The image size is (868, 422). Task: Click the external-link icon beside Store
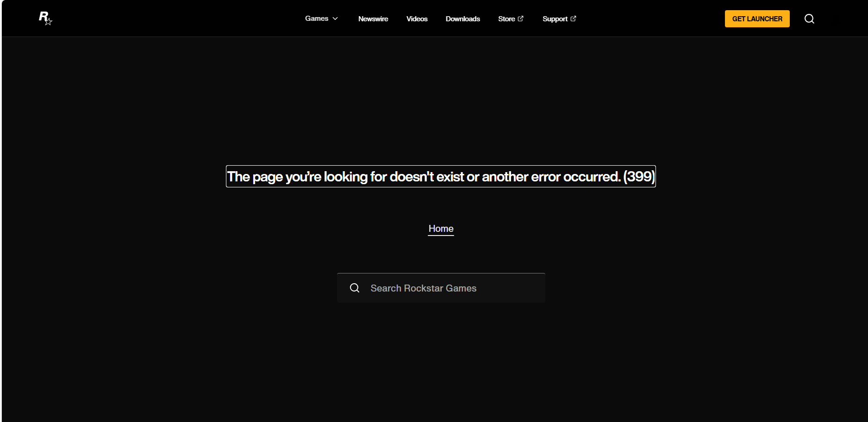[520, 19]
